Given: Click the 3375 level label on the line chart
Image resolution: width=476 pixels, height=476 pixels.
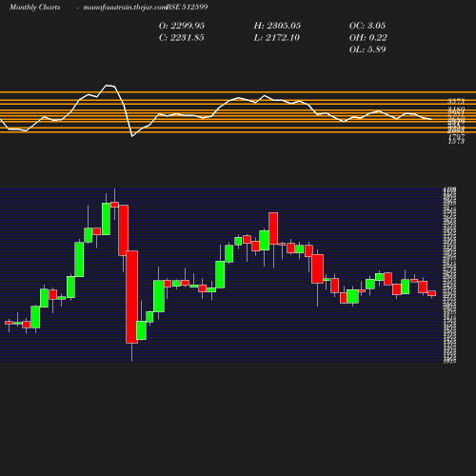Looking at the screenshot, I should [x=456, y=101].
